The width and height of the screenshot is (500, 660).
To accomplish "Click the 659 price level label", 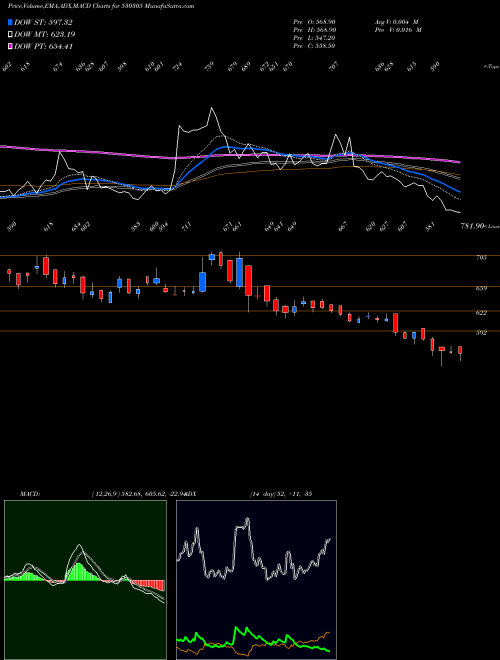I will (481, 288).
